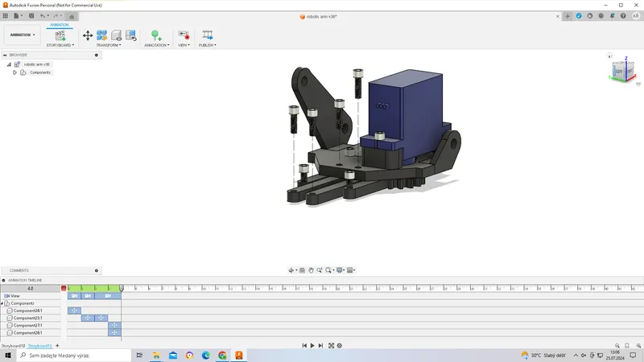The height and width of the screenshot is (362, 644).
Task: Select Component27:1 timeline row
Action: [31, 326]
